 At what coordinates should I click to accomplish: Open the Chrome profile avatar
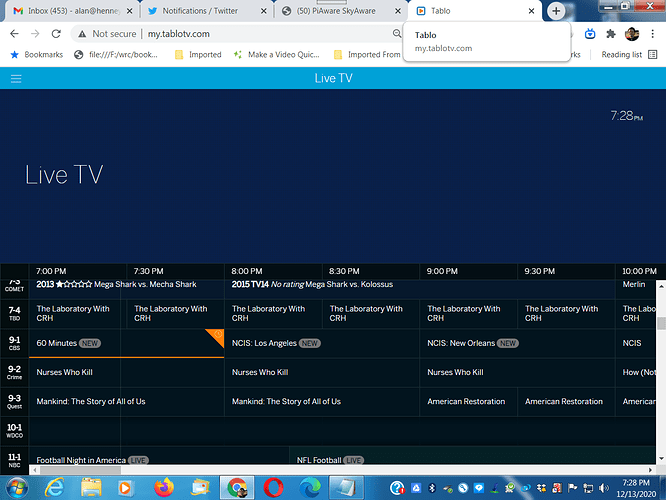pyautogui.click(x=632, y=34)
